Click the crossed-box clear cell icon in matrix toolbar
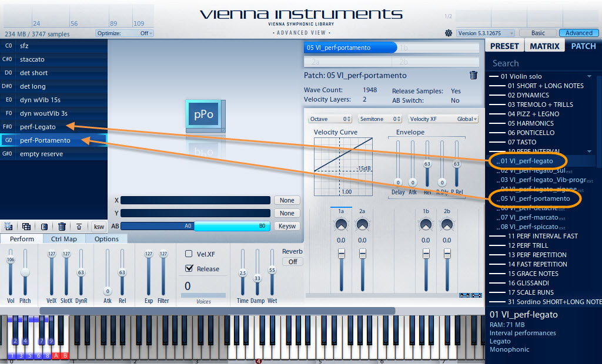This screenshot has height=364, width=602. tap(44, 226)
